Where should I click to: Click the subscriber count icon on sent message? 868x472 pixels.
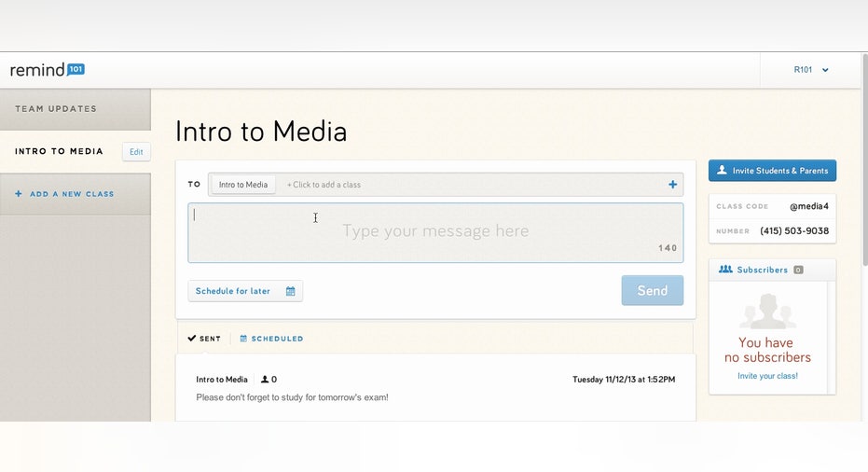pos(265,380)
